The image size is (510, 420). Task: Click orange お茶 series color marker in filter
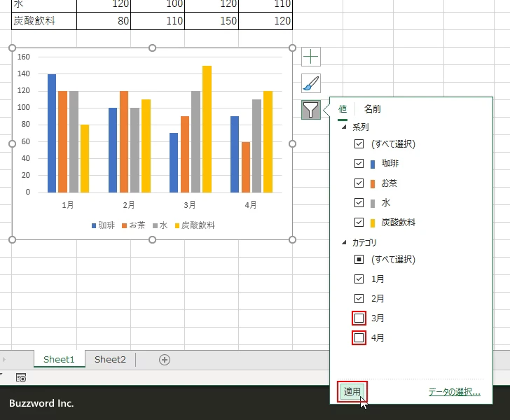(373, 183)
